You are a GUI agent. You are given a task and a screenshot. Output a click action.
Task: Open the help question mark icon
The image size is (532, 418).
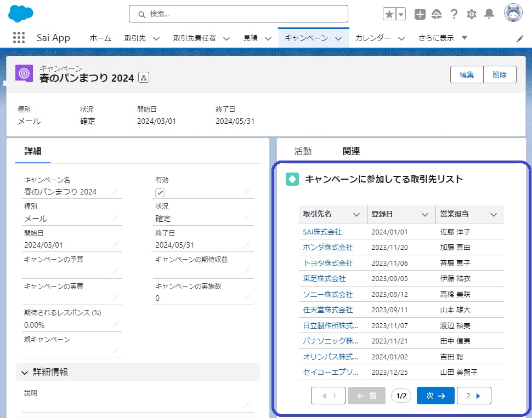point(454,14)
